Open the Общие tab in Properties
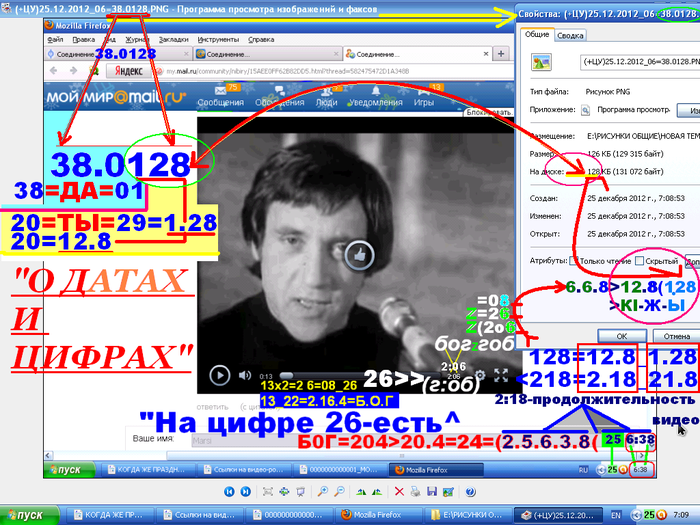700x525 pixels. click(x=537, y=34)
